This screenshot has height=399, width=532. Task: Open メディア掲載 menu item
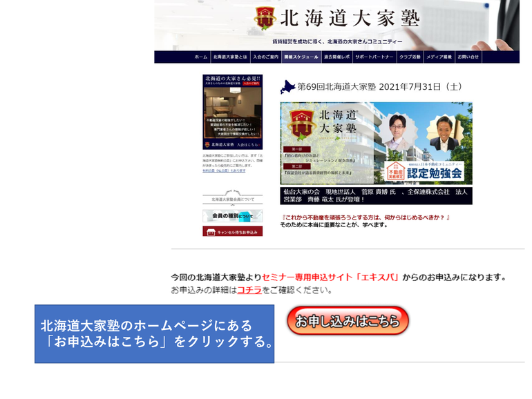(439, 57)
